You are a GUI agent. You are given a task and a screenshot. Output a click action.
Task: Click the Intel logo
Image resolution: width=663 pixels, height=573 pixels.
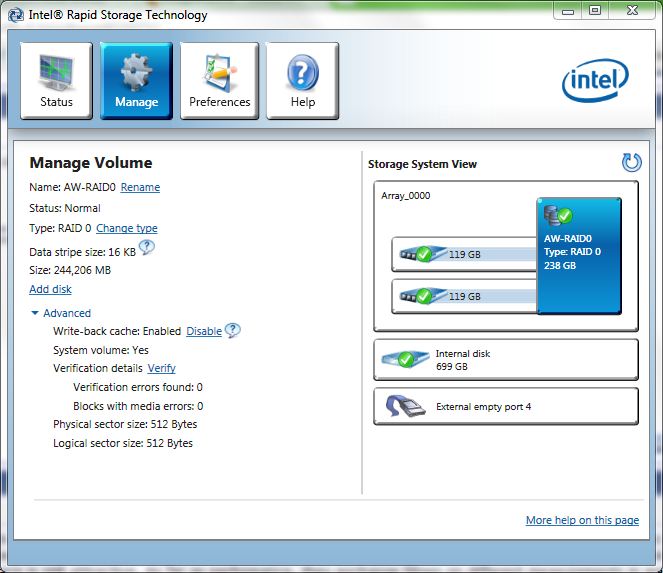(595, 80)
